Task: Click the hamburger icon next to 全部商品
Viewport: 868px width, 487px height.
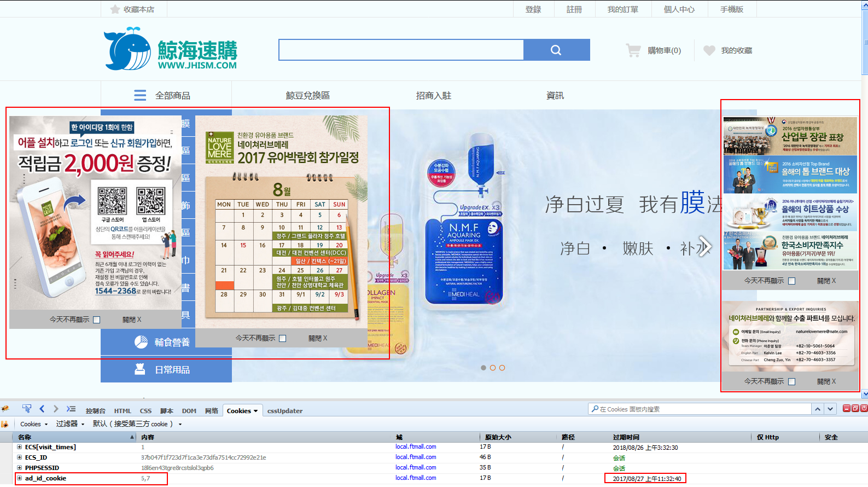Action: pos(140,95)
